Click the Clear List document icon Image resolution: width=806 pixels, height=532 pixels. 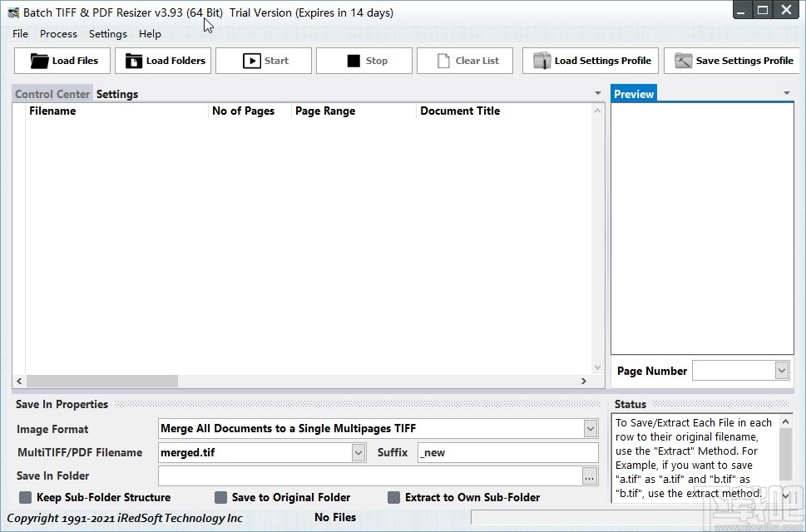445,60
